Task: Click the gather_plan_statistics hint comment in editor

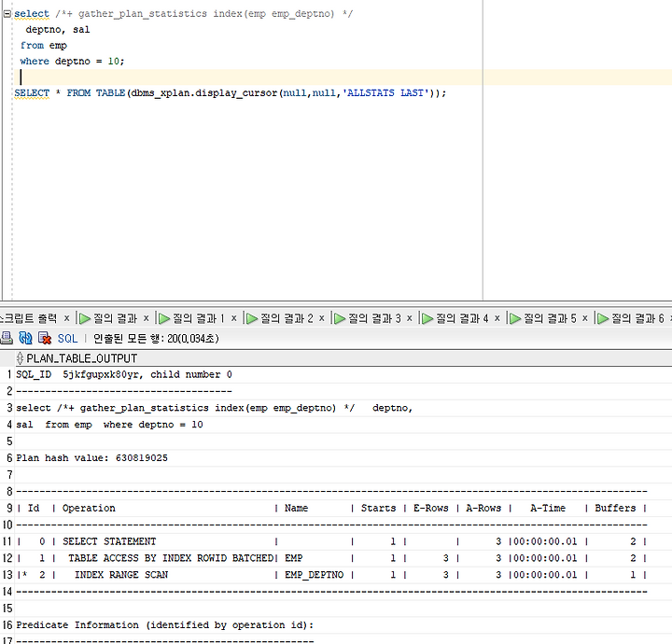Action: [x=204, y=14]
